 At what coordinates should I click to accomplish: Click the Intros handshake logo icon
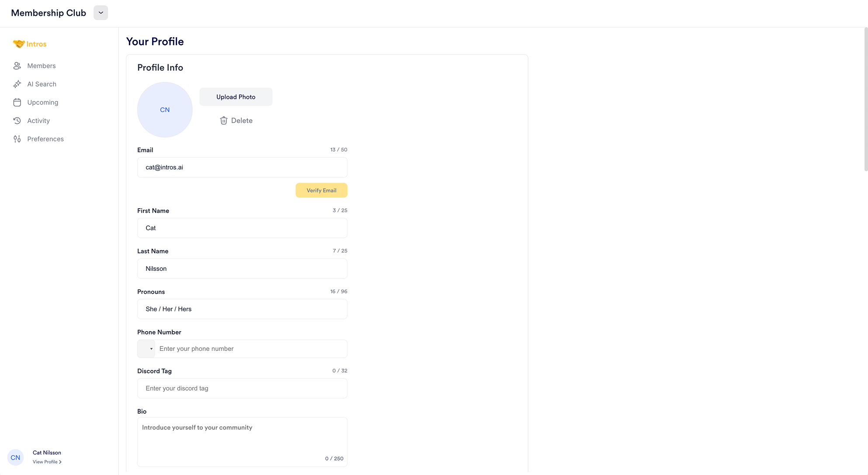tap(19, 44)
